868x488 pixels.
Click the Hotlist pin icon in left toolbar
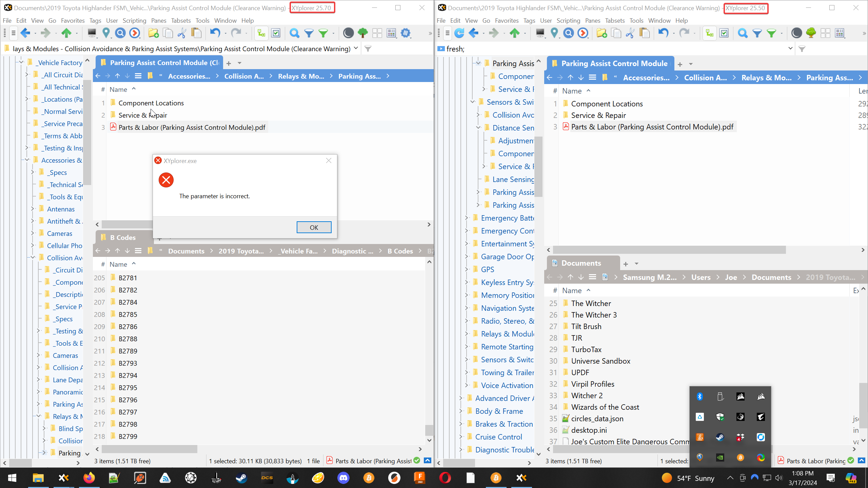(x=106, y=33)
